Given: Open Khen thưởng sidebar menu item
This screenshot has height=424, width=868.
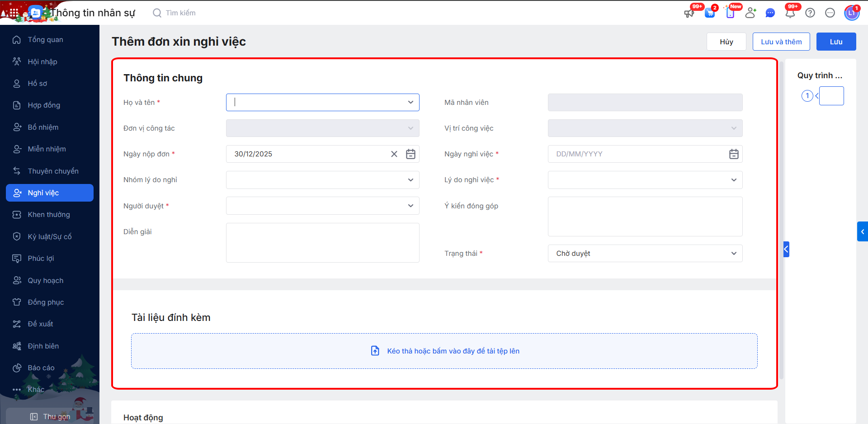Looking at the screenshot, I should pos(49,215).
